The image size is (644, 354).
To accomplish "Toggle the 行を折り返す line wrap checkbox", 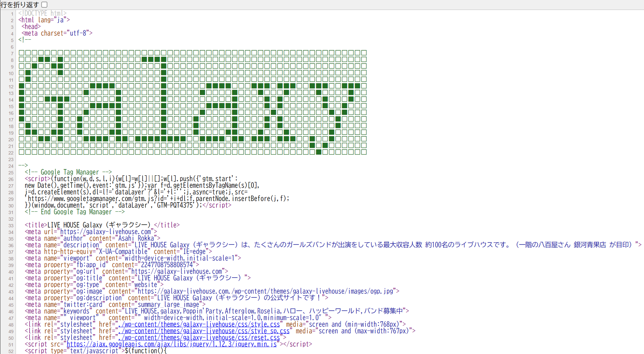I will coord(44,5).
